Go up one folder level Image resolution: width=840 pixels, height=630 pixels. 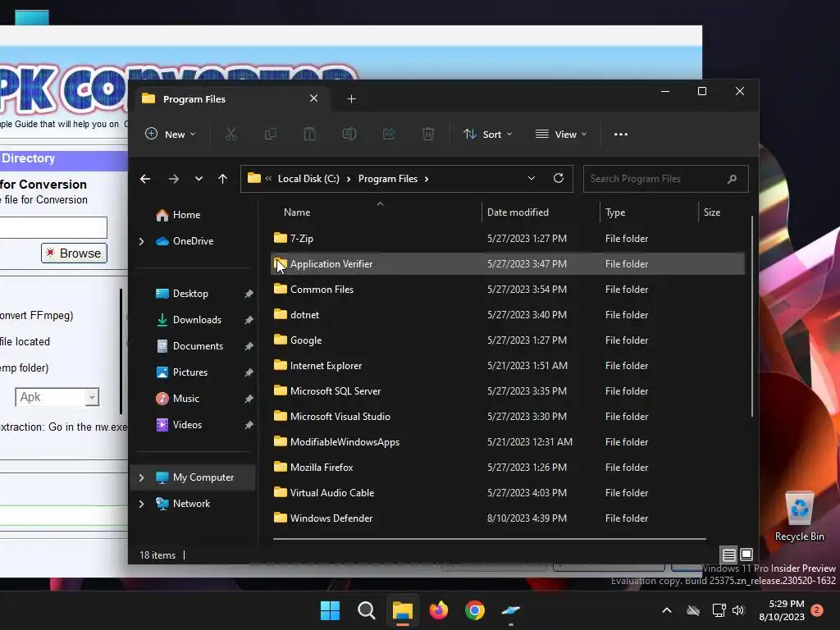(223, 179)
